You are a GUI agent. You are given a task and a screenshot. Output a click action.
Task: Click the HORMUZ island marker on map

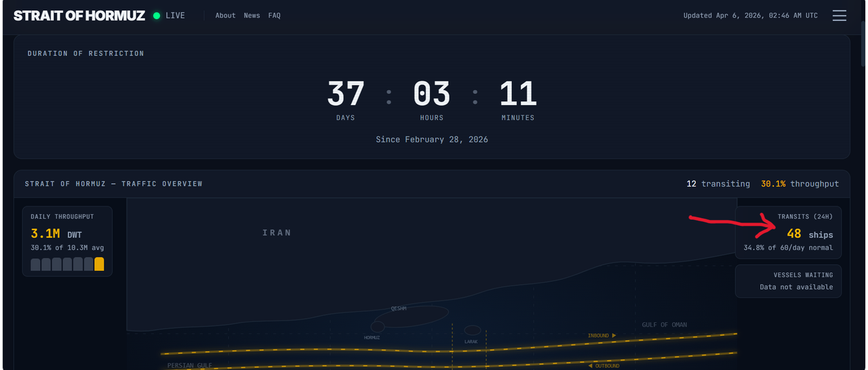click(377, 327)
